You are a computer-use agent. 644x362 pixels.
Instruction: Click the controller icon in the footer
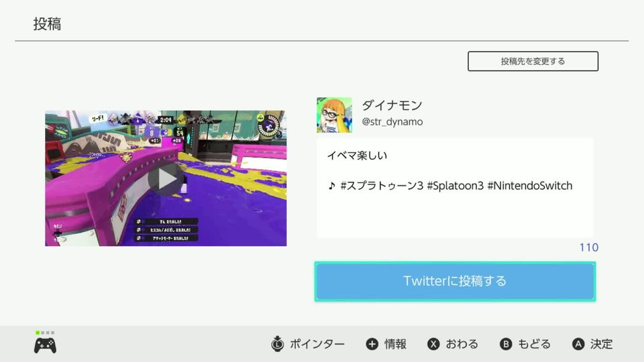pos(45,345)
